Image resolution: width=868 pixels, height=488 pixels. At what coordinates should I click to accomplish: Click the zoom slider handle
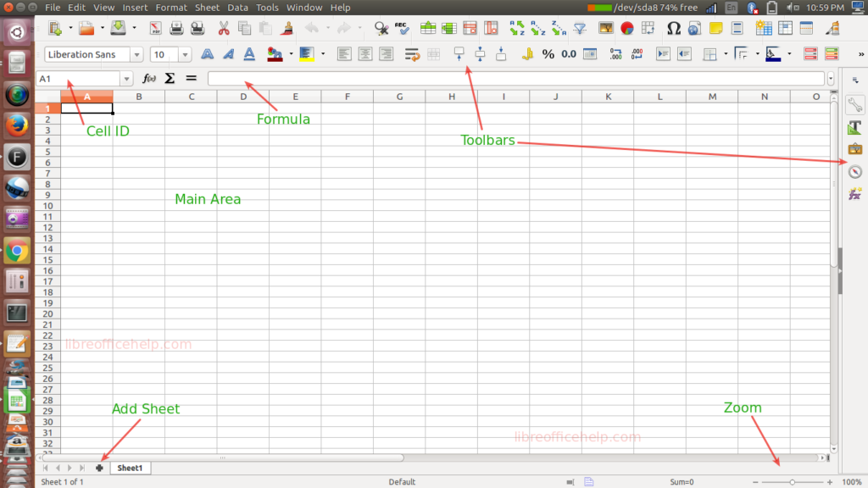(793, 482)
